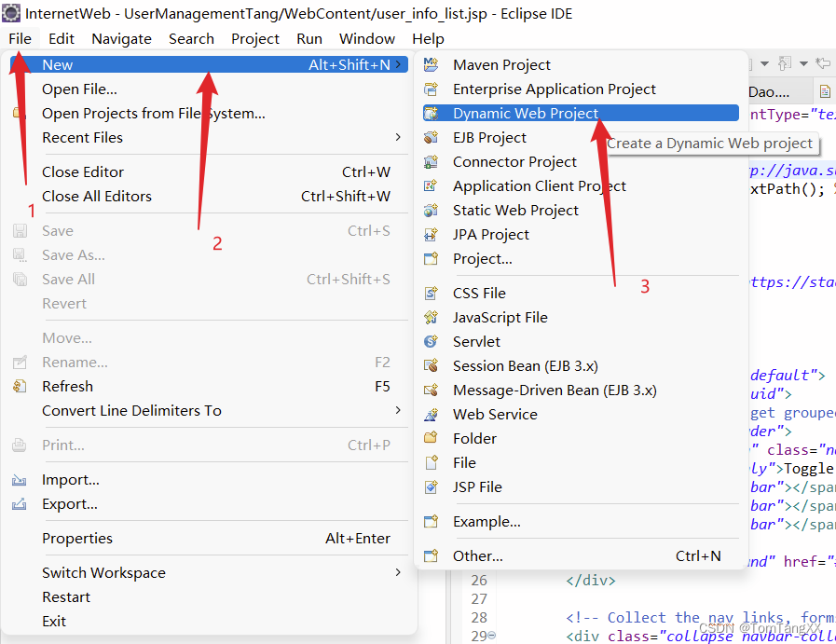
Task: Click the Other... wizard icon
Action: pyautogui.click(x=431, y=556)
